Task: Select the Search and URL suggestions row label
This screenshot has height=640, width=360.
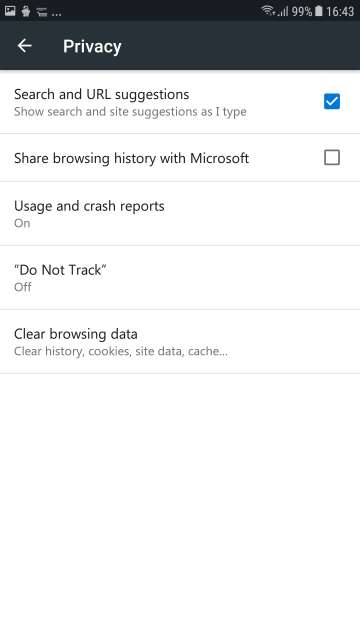Action: [x=102, y=94]
